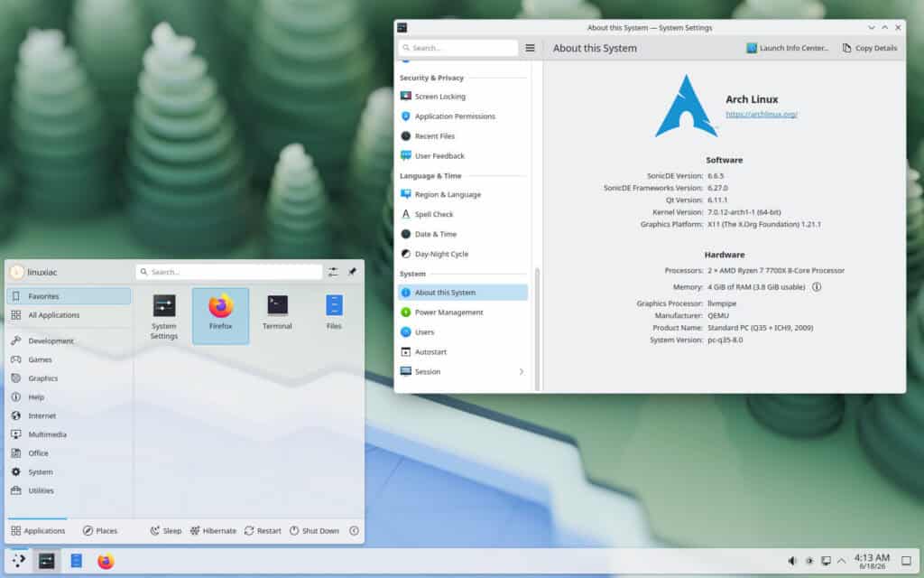Click display icon in system tray

pos(827,561)
